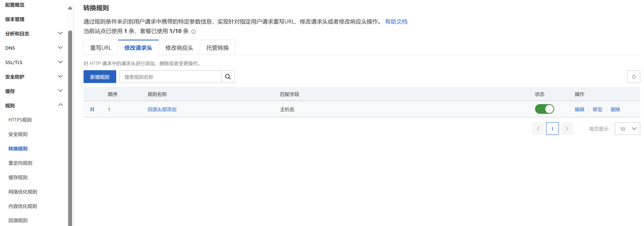Click 编辑 for the rule
Image resolution: width=644 pixels, height=226 pixels.
pyautogui.click(x=579, y=109)
